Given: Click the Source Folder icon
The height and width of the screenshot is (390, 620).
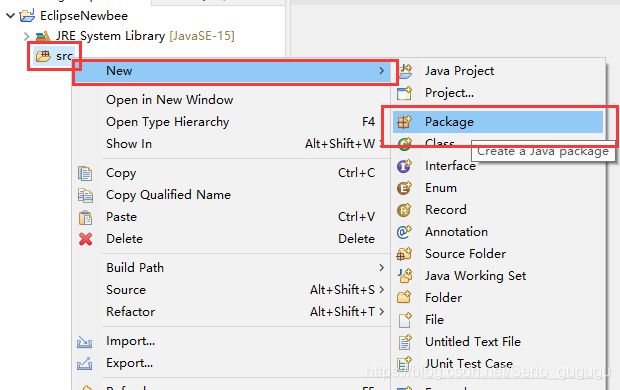Looking at the screenshot, I should click(404, 254).
